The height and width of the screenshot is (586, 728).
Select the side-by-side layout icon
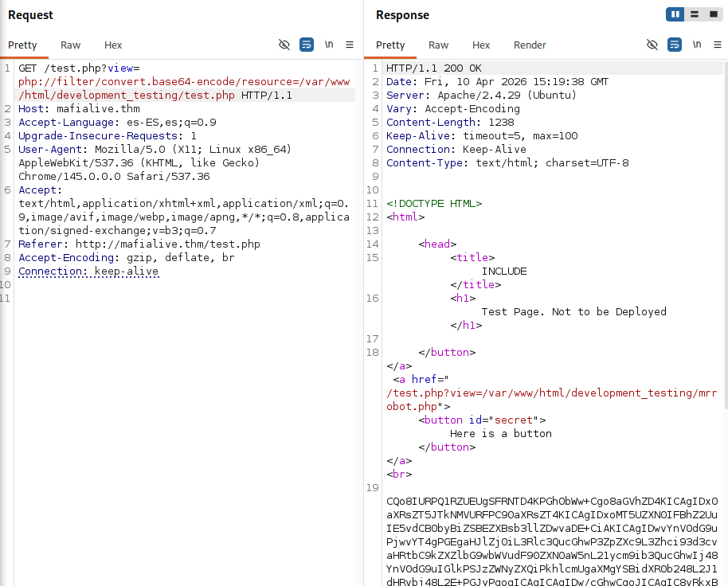pos(675,14)
